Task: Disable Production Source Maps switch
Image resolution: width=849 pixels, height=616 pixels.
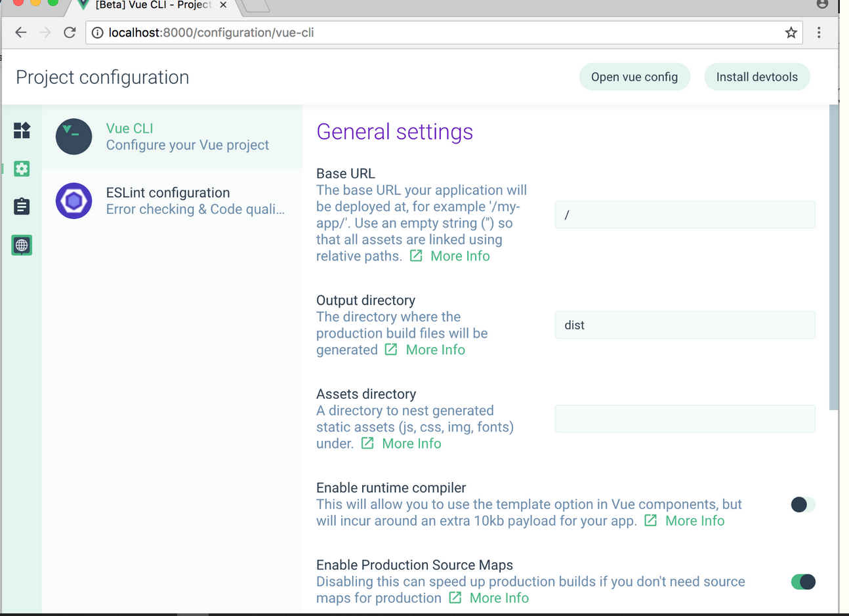Action: [803, 582]
